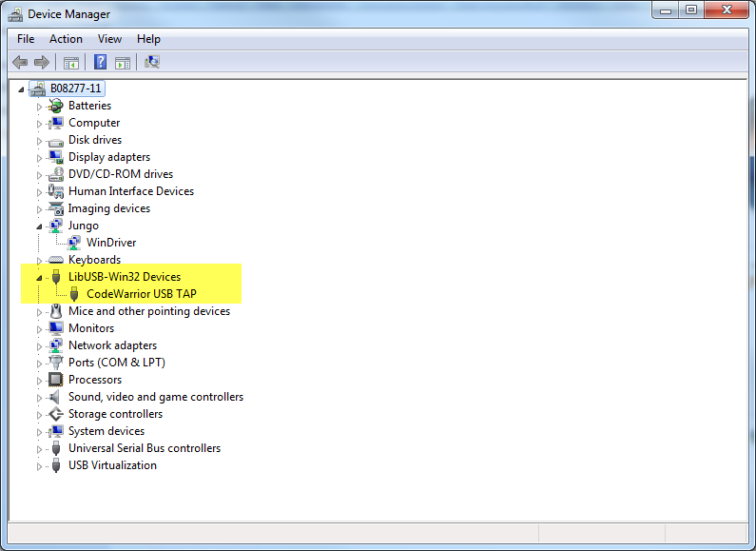Select the Human Interface Devices label

pos(131,191)
